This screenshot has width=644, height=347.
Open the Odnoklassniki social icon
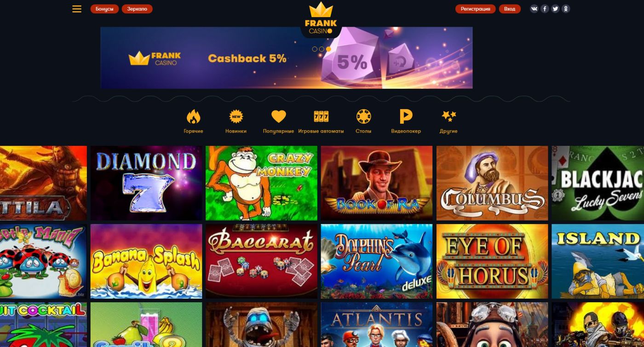[566, 9]
